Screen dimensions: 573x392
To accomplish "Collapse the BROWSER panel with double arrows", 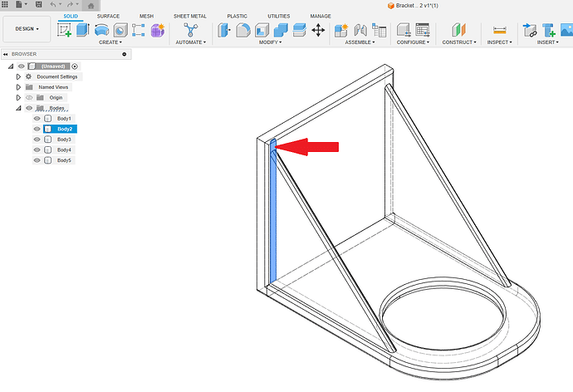I will [6, 54].
